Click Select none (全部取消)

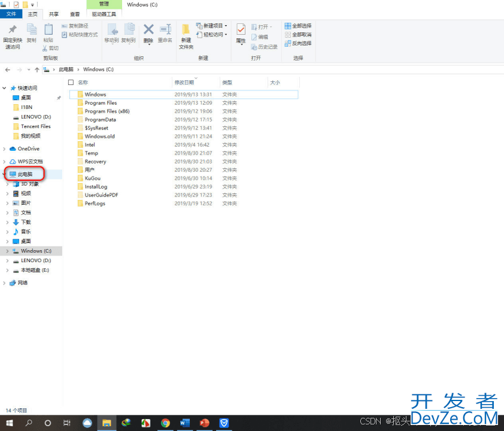coord(298,34)
